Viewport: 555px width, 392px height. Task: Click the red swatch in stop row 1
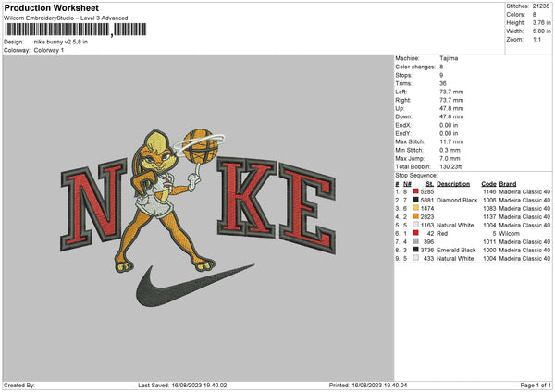[x=416, y=191]
